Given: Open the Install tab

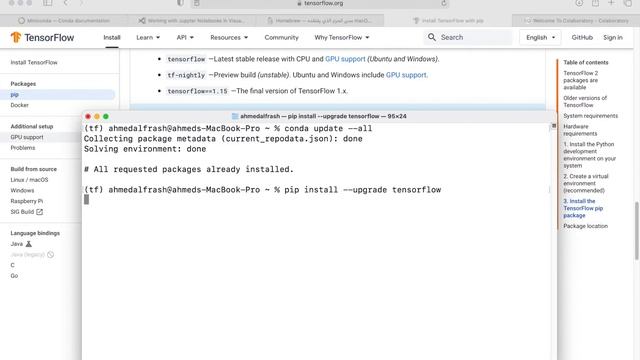Looking at the screenshot, I should click(x=112, y=38).
